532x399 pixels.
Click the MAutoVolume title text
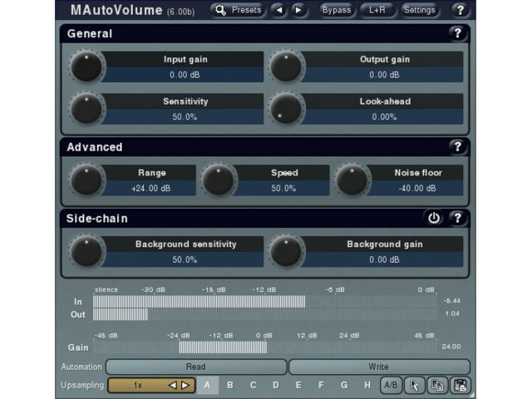(x=116, y=10)
